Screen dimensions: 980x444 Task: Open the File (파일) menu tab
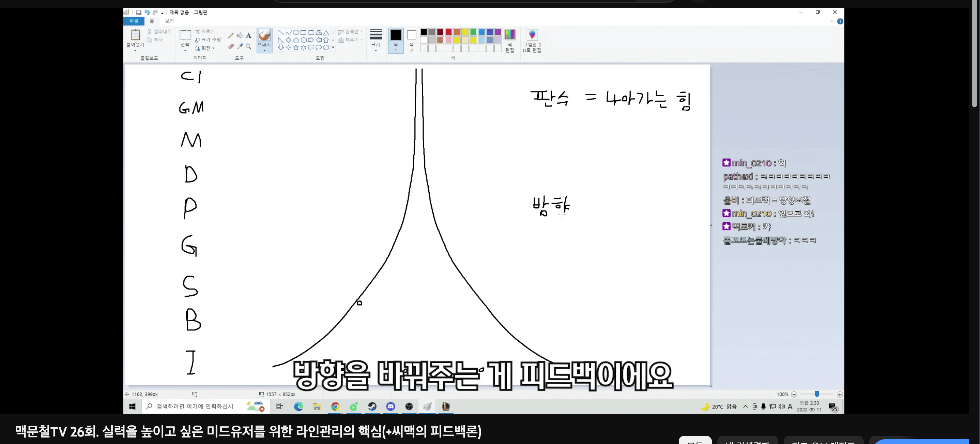point(134,21)
